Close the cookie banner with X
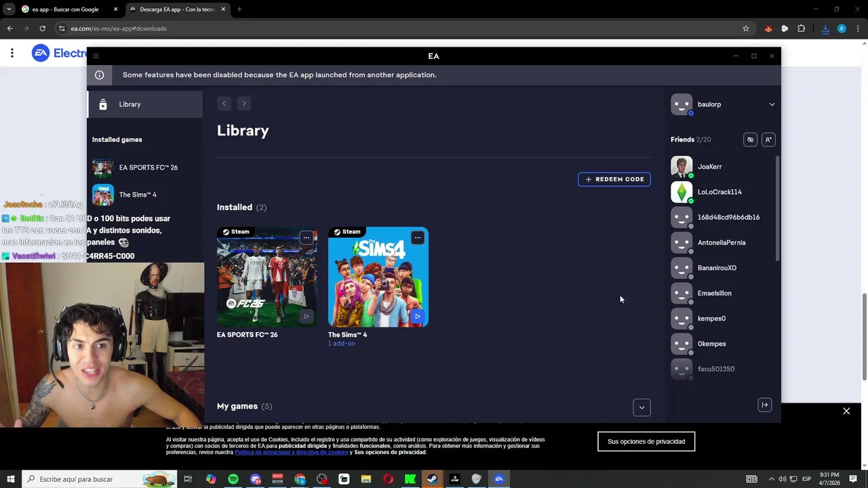868x488 pixels. tap(846, 411)
